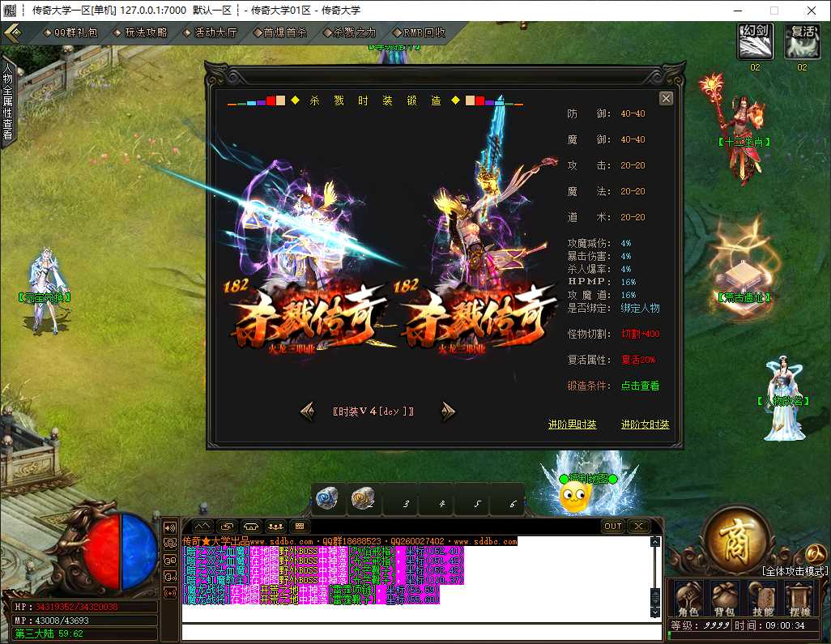Screen dimensions: 831x644
Task: Click the red HP orb half
Action: click(102, 551)
